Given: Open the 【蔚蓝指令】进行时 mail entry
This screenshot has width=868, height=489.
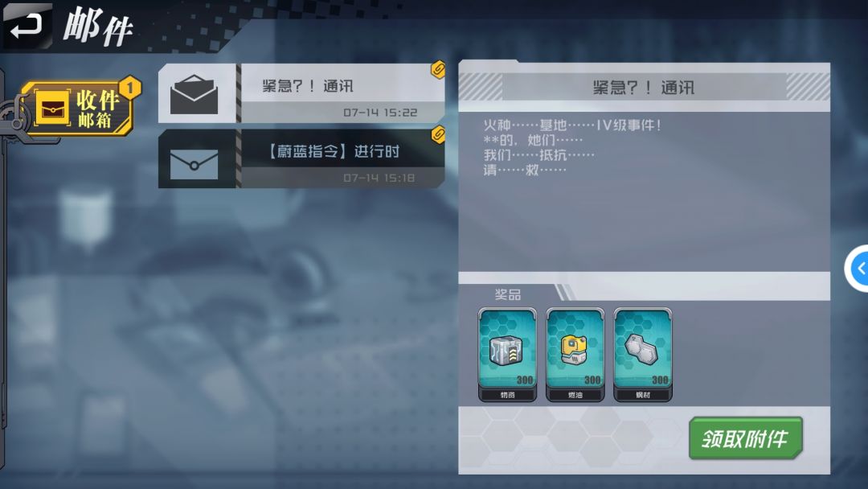Looking at the screenshot, I should (x=301, y=159).
